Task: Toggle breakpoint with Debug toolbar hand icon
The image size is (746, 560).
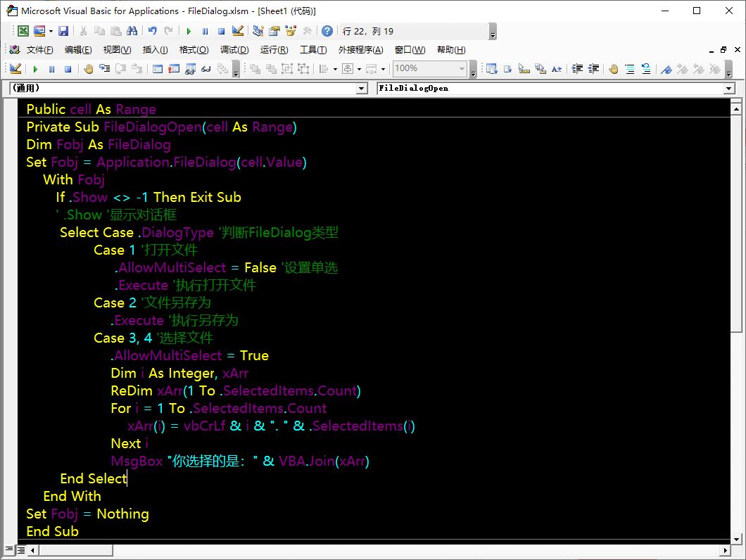Action: tap(89, 69)
